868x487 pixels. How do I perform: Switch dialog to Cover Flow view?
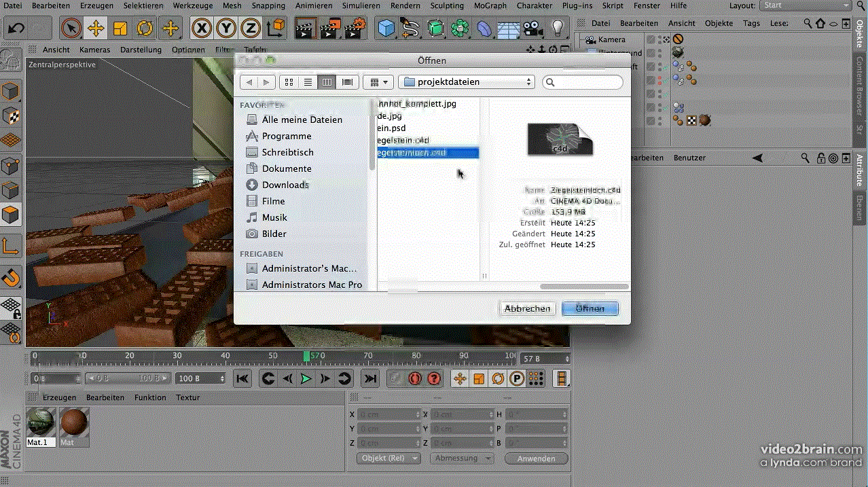tap(348, 82)
